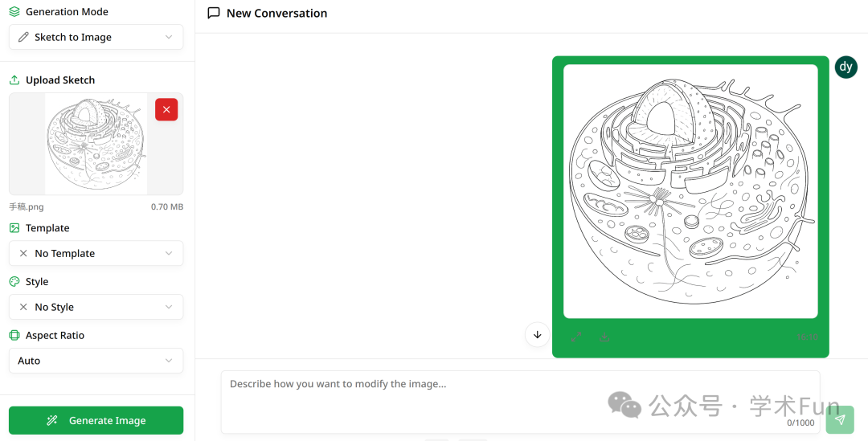
Task: Click the generated cell drawing in chat
Action: (x=690, y=191)
